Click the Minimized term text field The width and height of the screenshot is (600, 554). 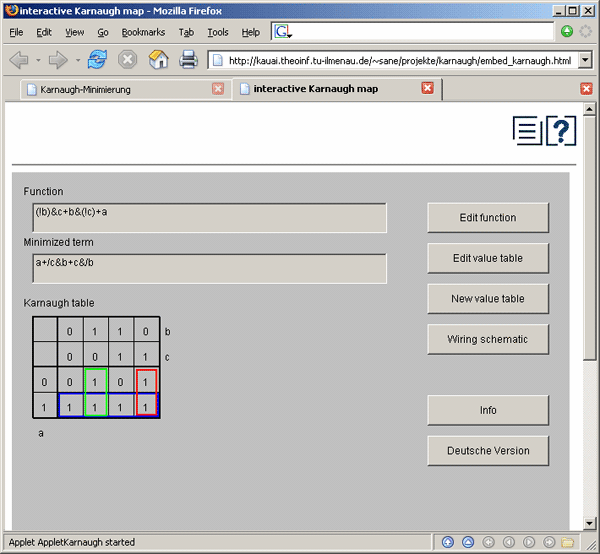point(210,268)
